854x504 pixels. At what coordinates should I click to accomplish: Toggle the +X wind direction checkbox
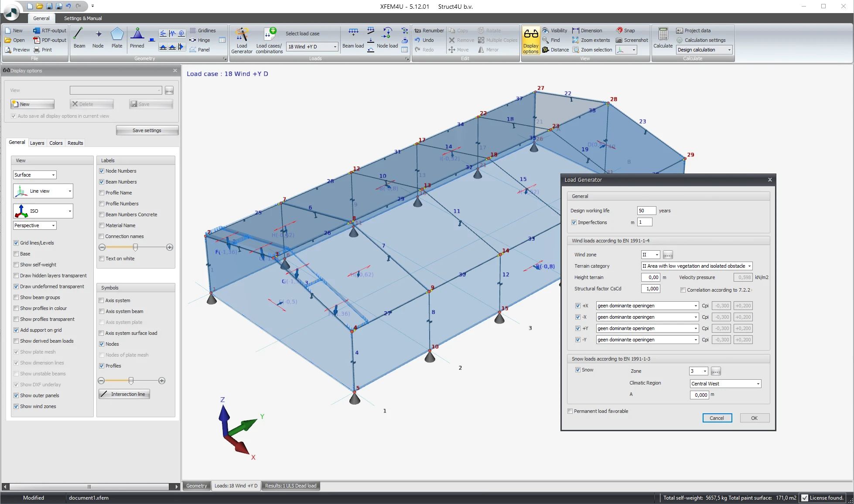click(578, 306)
